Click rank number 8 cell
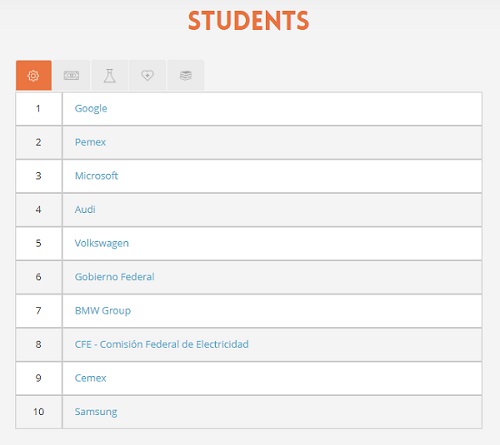 click(39, 344)
